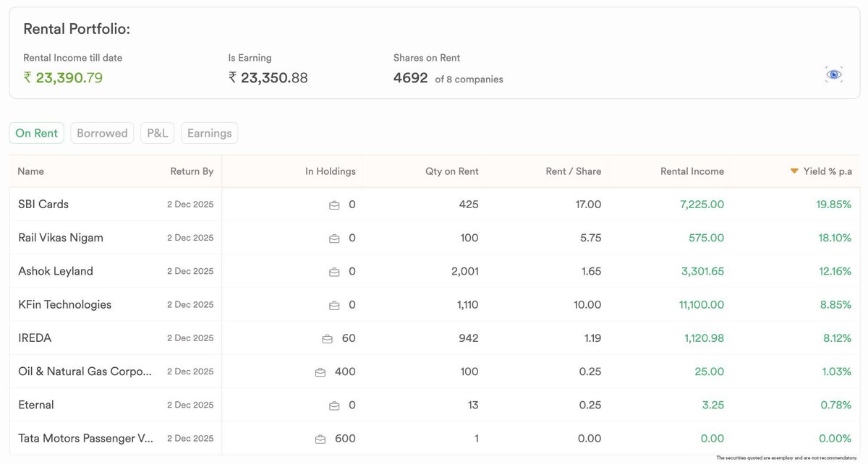Click Rail Vikas Nigam yield 18.10%
868x464 pixels.
pyautogui.click(x=835, y=238)
